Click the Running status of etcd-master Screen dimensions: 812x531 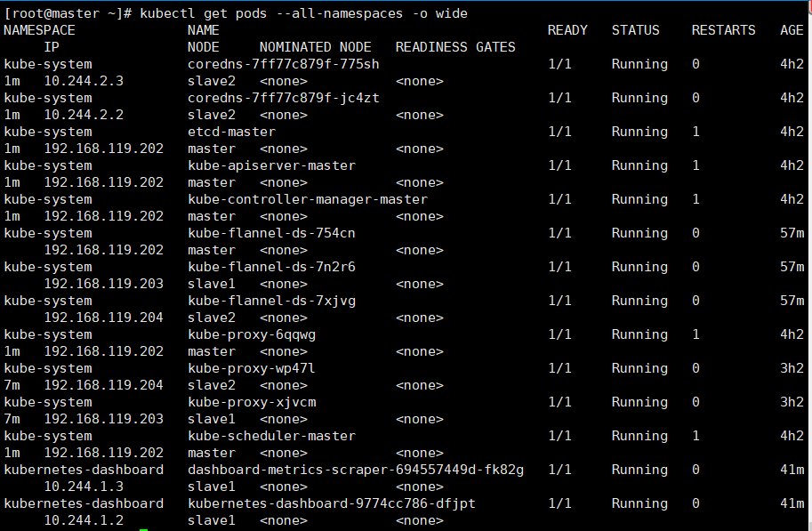(x=639, y=132)
